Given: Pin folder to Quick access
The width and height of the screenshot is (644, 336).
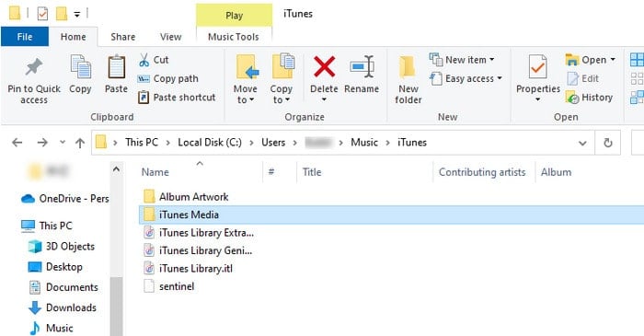Looking at the screenshot, I should tap(34, 80).
